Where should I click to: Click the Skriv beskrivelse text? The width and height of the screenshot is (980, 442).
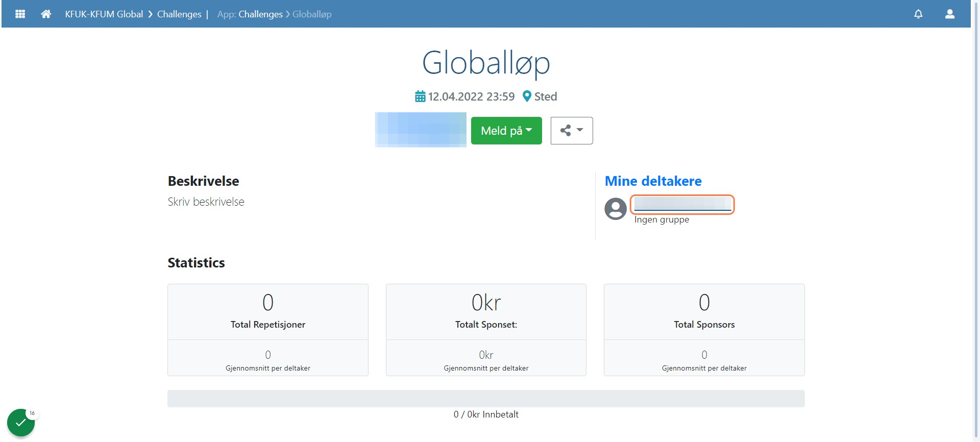[206, 202]
